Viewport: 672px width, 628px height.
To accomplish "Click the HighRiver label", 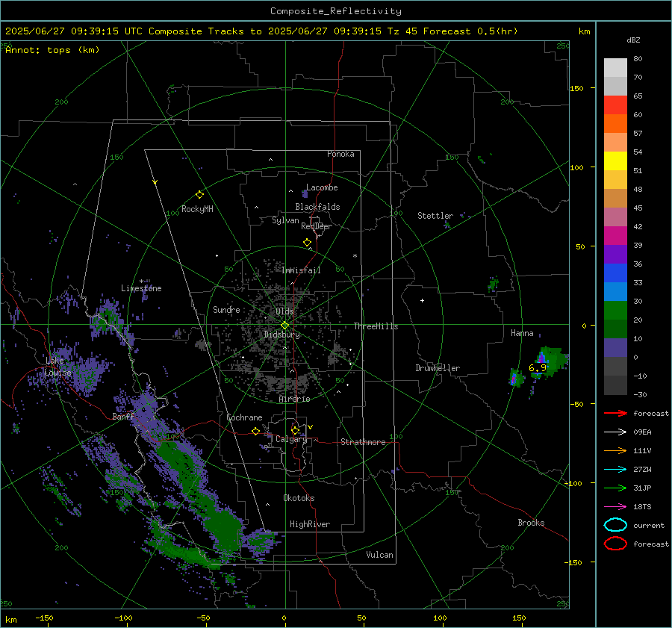I will pyautogui.click(x=310, y=524).
